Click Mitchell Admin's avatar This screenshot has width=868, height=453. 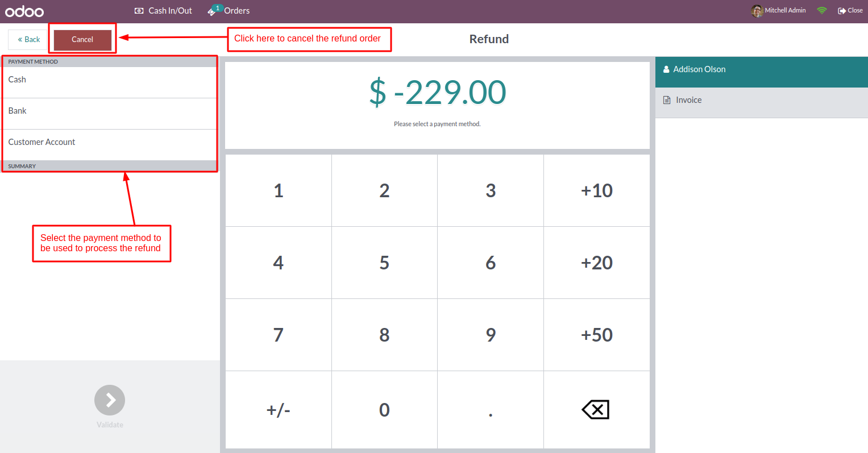(x=757, y=11)
